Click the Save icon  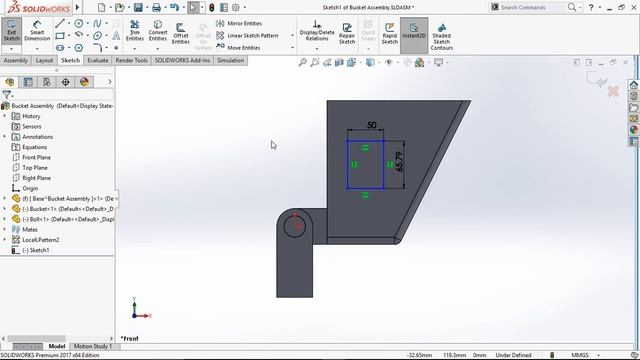[138, 7]
